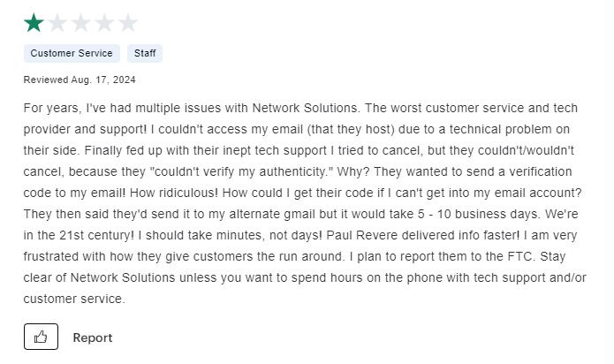The image size is (614, 364).
Task: Report this review
Action: pos(93,337)
